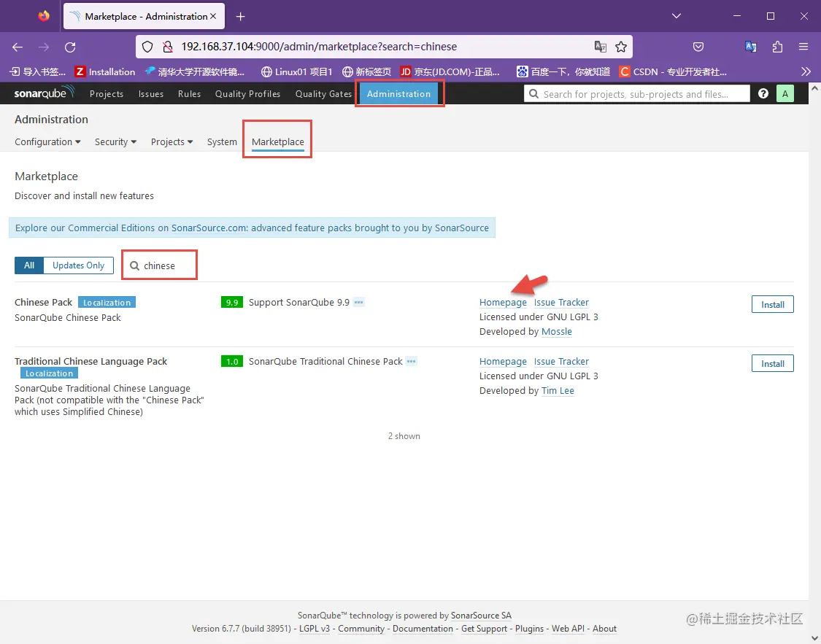Open the System tab
This screenshot has height=644, width=821.
222,141
